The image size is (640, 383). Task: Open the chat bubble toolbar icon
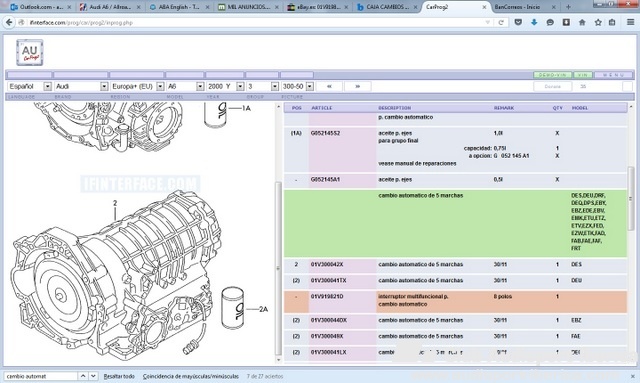tap(550, 22)
